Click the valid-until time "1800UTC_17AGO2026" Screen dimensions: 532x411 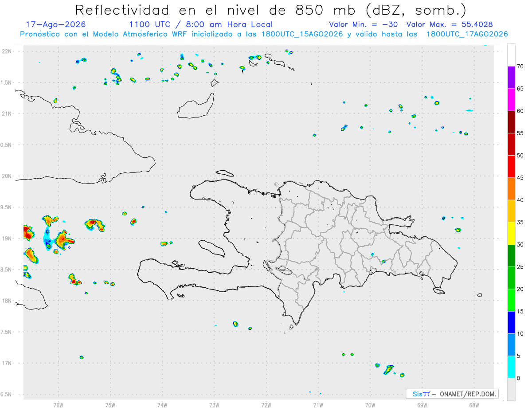[467, 34]
